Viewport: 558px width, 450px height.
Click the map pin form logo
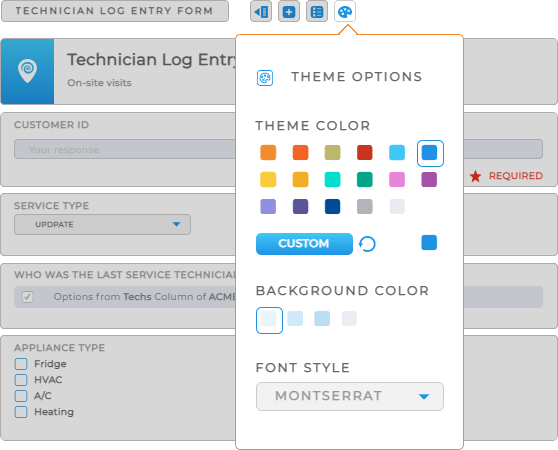pyautogui.click(x=27, y=71)
